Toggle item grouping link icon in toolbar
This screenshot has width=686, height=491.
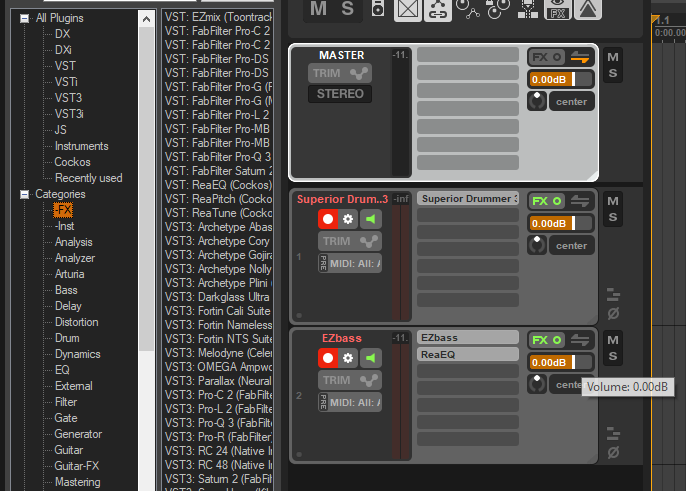point(438,10)
